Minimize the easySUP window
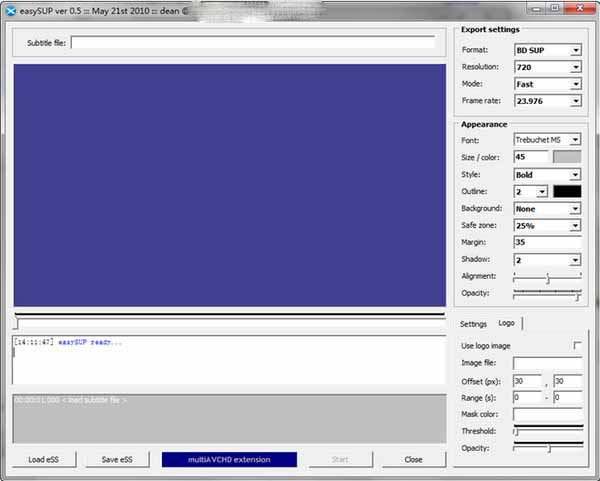The height and width of the screenshot is (481, 600). click(x=537, y=8)
